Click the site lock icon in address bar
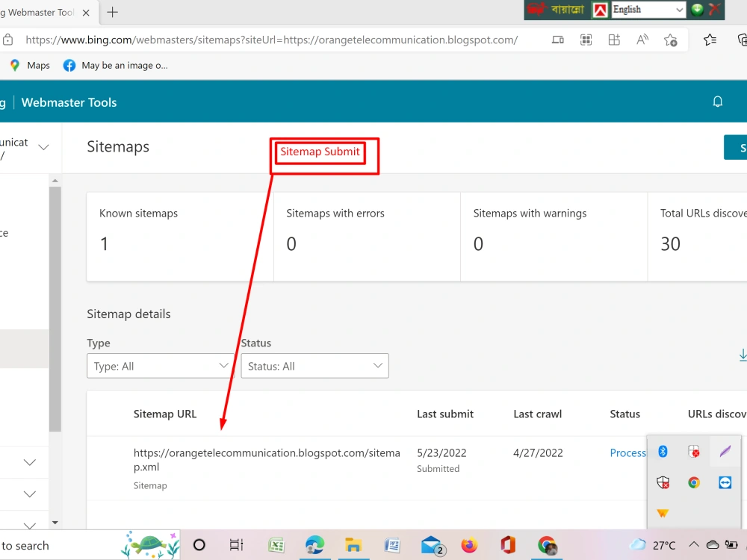 click(x=7, y=40)
